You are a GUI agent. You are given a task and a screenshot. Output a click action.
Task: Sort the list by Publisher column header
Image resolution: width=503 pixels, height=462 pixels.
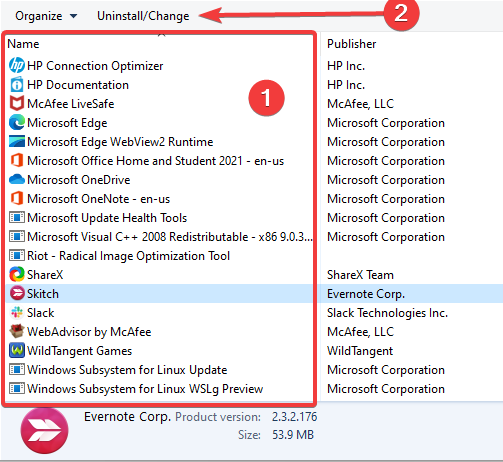[351, 44]
